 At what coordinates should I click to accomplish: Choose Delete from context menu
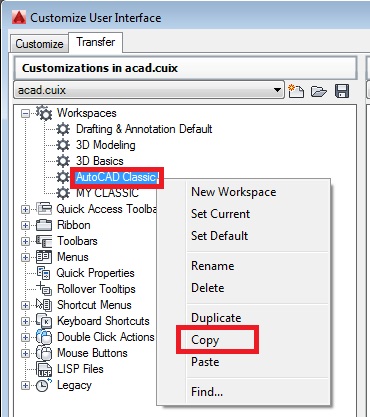pyautogui.click(x=208, y=288)
